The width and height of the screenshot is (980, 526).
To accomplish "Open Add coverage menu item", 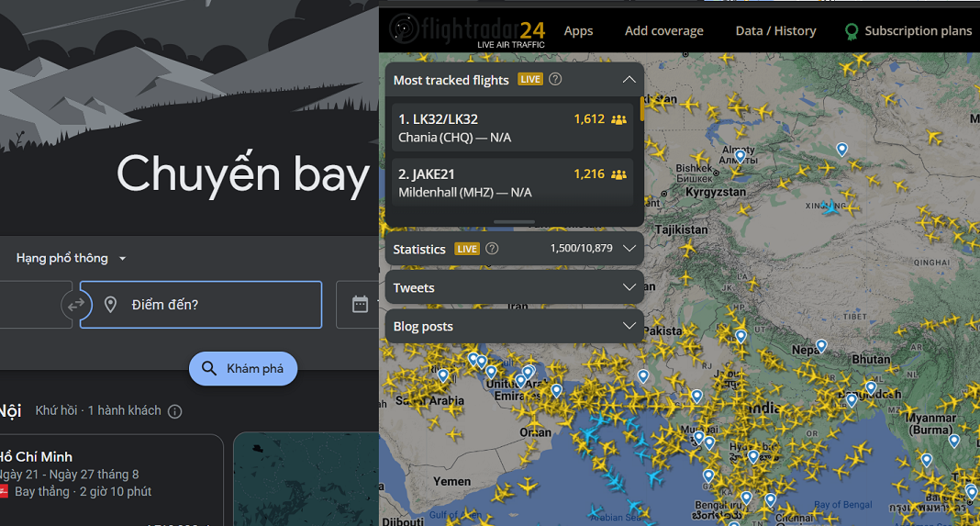I will (663, 30).
